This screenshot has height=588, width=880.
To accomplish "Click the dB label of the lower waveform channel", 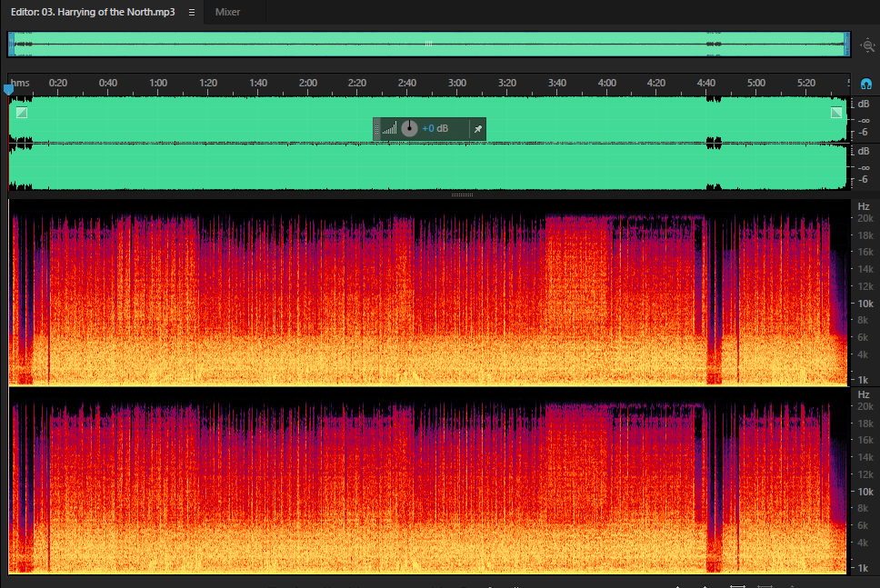I will [x=863, y=151].
